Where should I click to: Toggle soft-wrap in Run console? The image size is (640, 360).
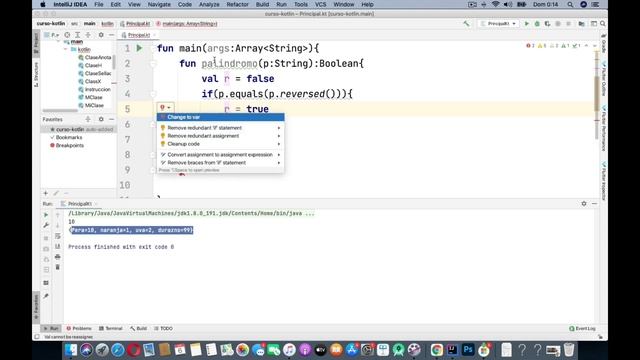point(58,236)
